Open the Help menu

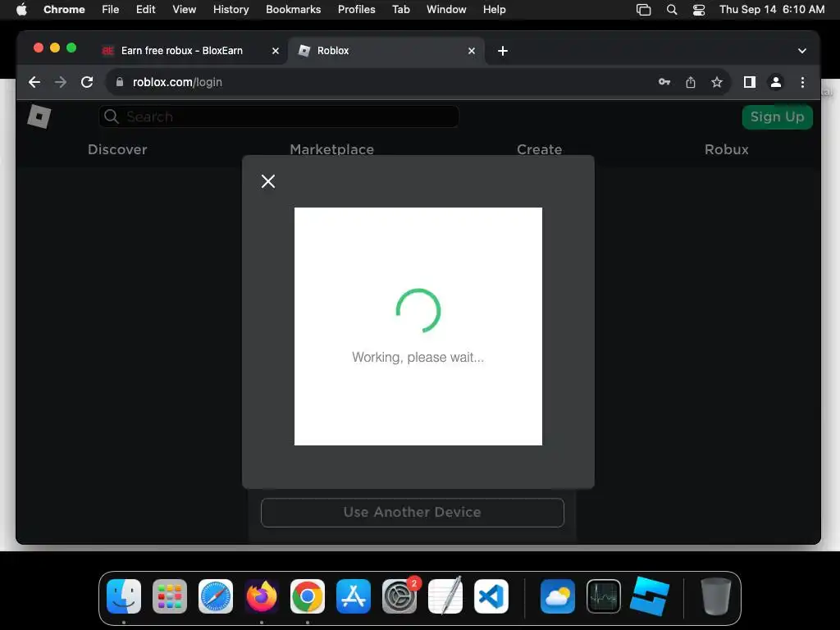click(494, 10)
